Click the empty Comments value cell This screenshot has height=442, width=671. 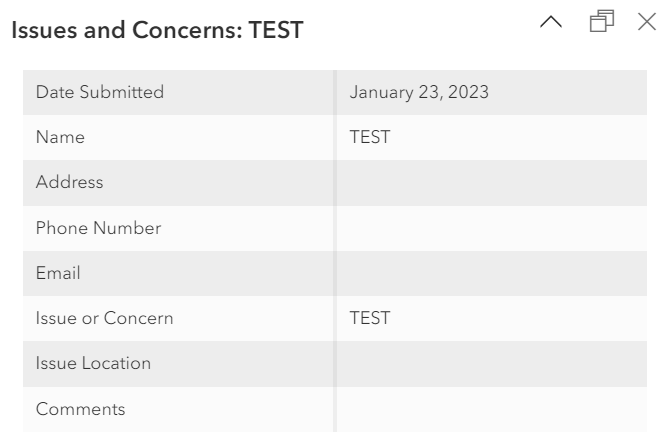click(491, 409)
